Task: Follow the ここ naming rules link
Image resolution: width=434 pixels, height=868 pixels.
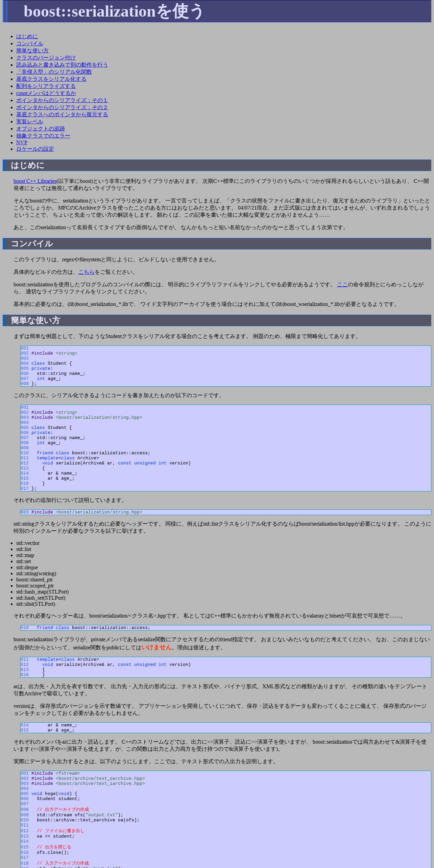Action: tap(342, 285)
